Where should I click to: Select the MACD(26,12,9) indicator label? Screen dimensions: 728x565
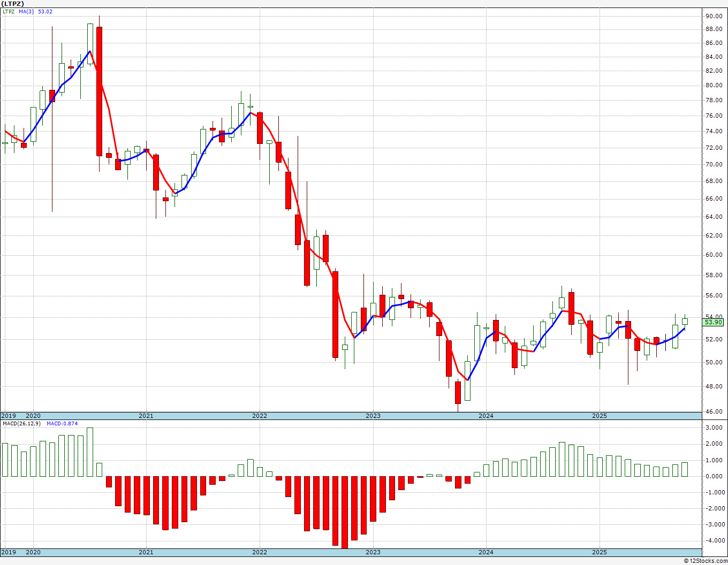coord(21,423)
